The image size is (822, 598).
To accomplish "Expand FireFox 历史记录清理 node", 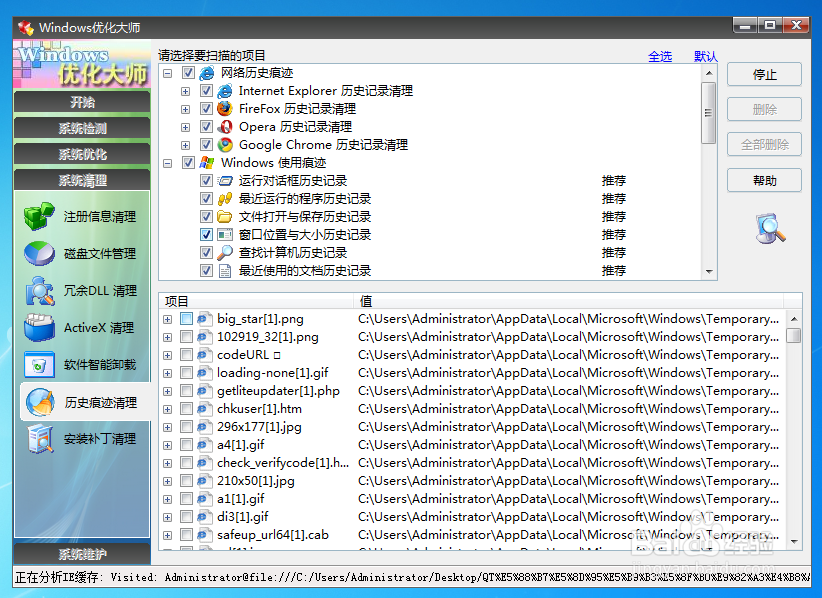I will coord(185,110).
